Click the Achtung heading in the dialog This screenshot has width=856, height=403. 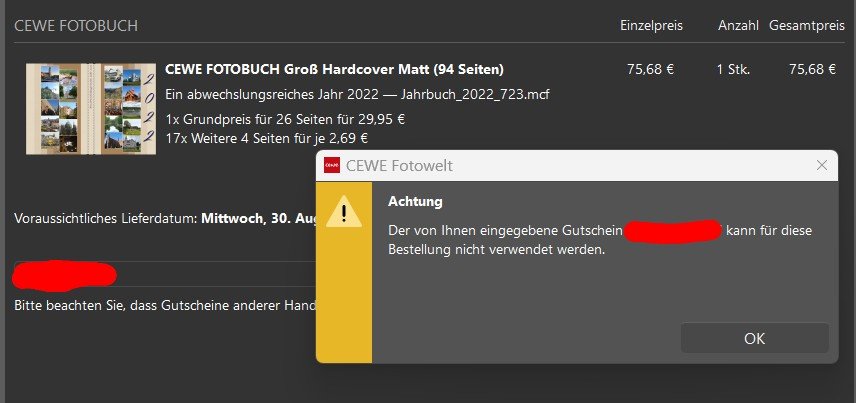(415, 202)
